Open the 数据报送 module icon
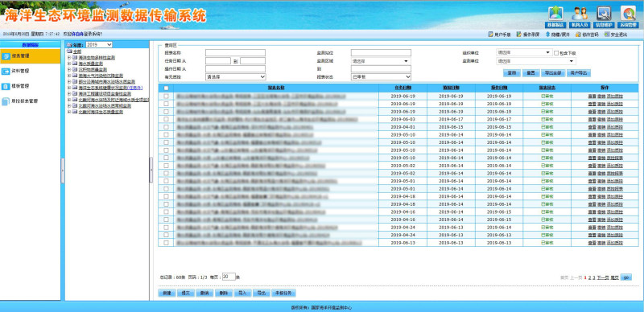644x312 pixels. pos(555,16)
